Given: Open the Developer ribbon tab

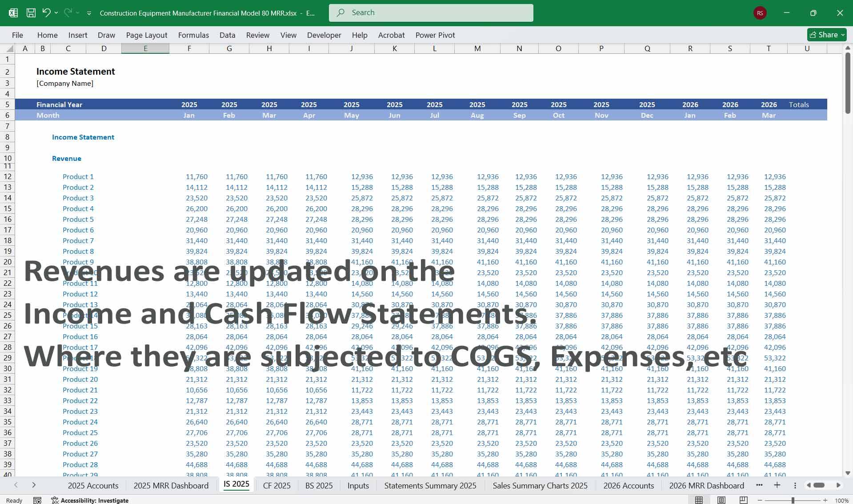Looking at the screenshot, I should (324, 35).
